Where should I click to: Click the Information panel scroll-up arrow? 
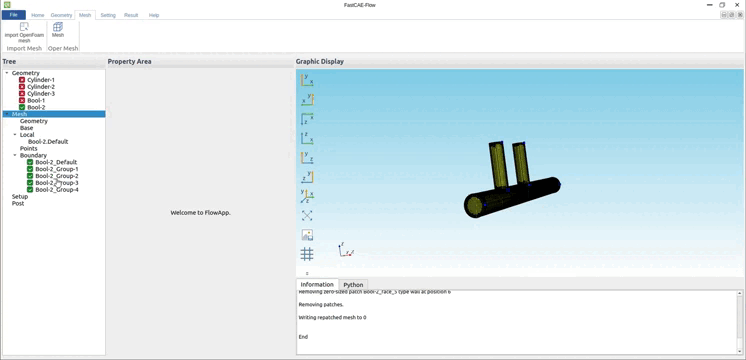pyautogui.click(x=739, y=293)
